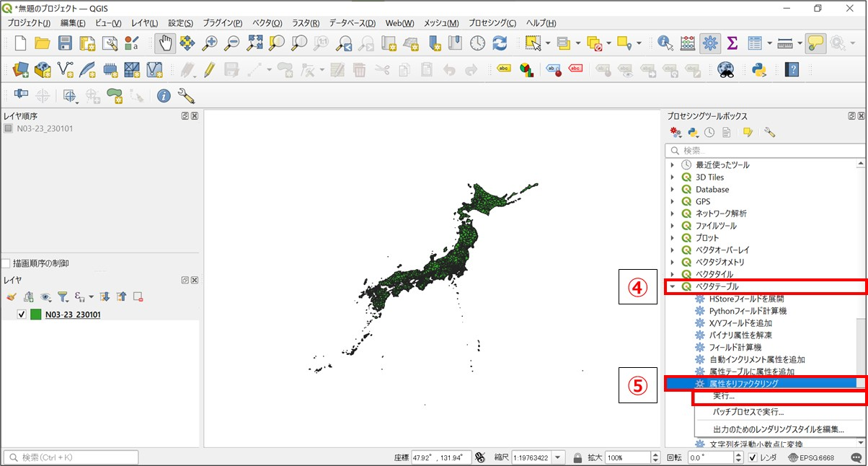Expand the Database group

click(672, 190)
